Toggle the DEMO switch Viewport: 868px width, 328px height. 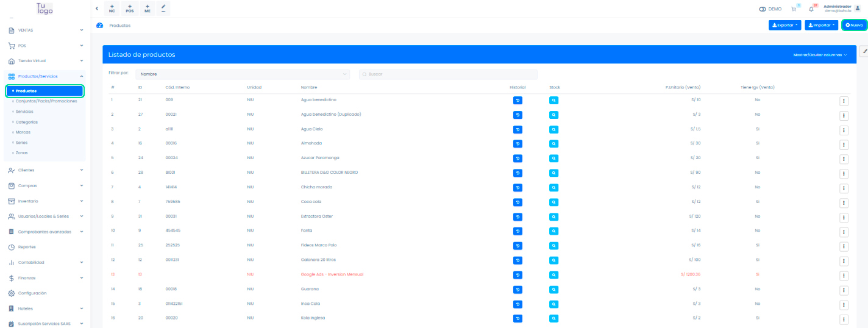(x=763, y=9)
